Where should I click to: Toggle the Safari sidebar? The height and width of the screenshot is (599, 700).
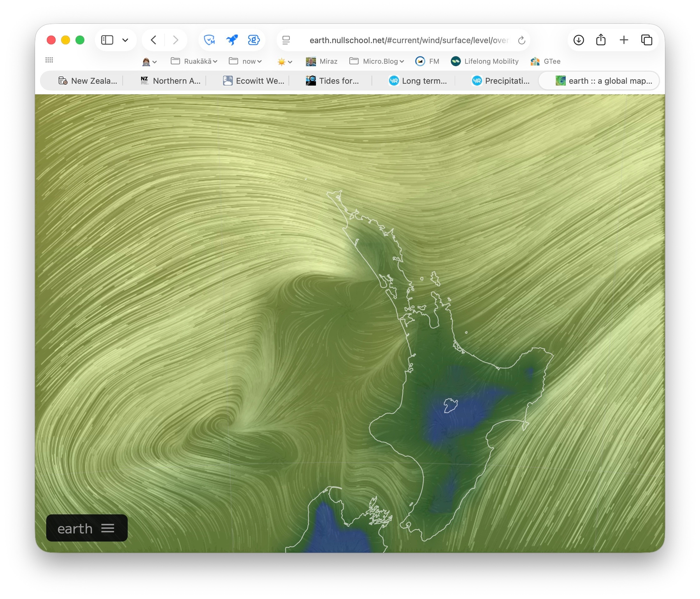[x=107, y=40]
